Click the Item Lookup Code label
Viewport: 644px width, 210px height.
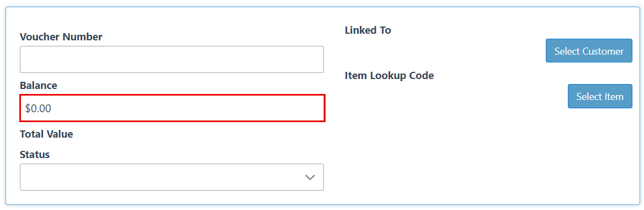[390, 76]
